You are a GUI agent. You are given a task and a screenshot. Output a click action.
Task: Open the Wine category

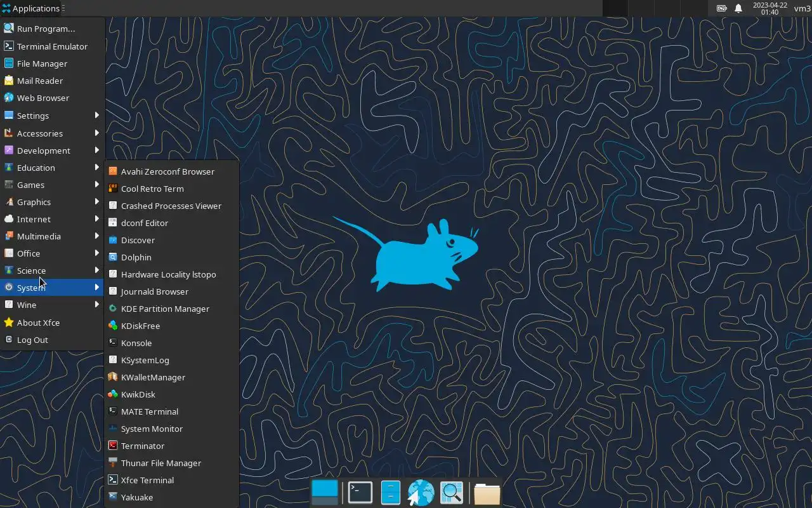tap(53, 305)
